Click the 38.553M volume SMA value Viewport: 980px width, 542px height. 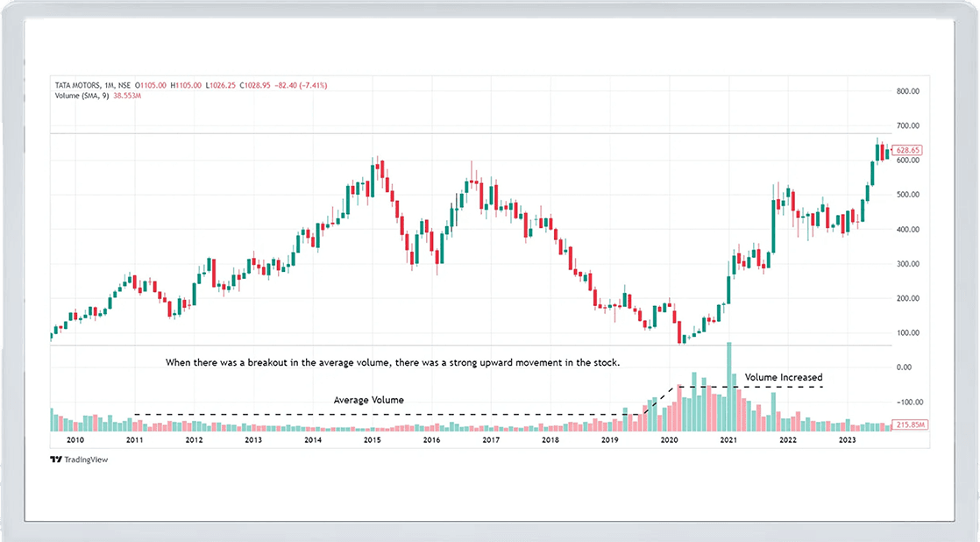click(x=125, y=96)
